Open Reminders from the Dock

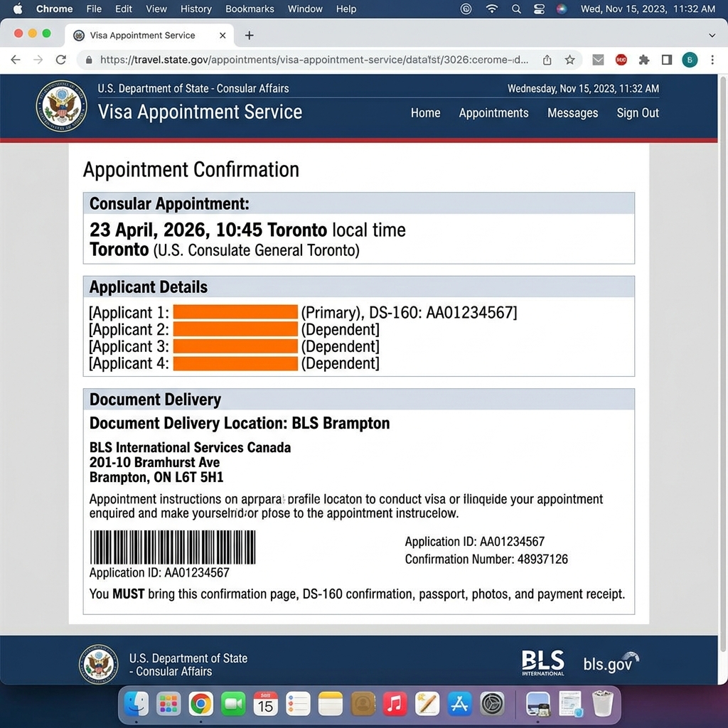pos(298,704)
